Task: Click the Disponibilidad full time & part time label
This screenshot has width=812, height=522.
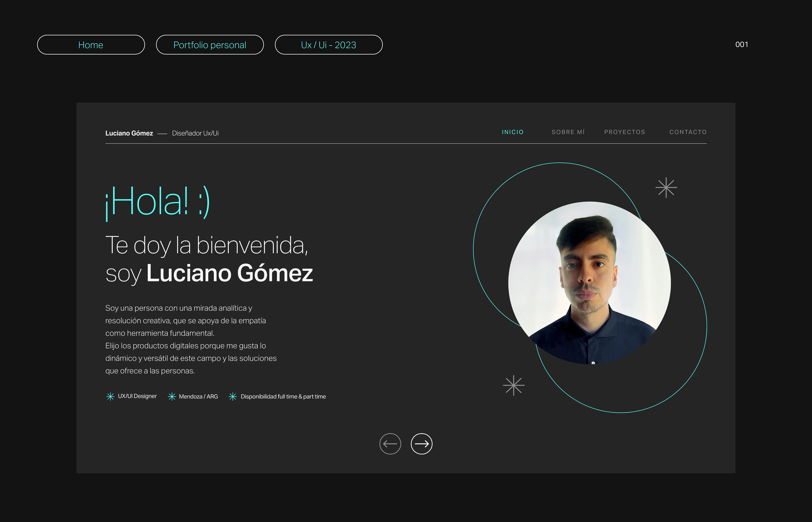Action: 283,397
